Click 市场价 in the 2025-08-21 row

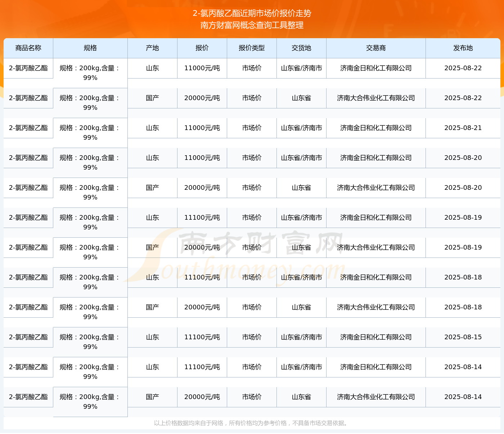tap(252, 128)
